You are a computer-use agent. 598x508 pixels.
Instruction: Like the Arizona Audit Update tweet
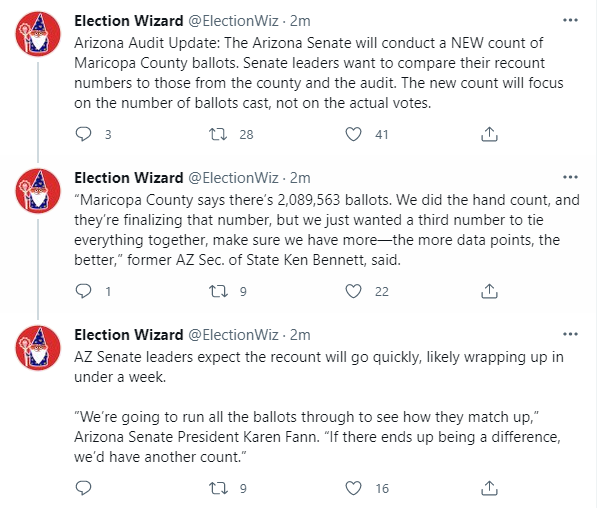pos(353,134)
